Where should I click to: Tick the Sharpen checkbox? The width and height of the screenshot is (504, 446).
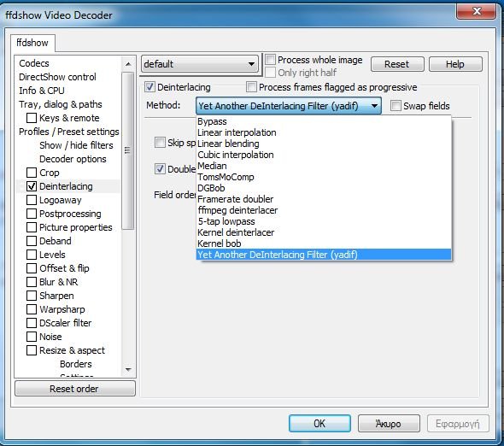pyautogui.click(x=32, y=296)
